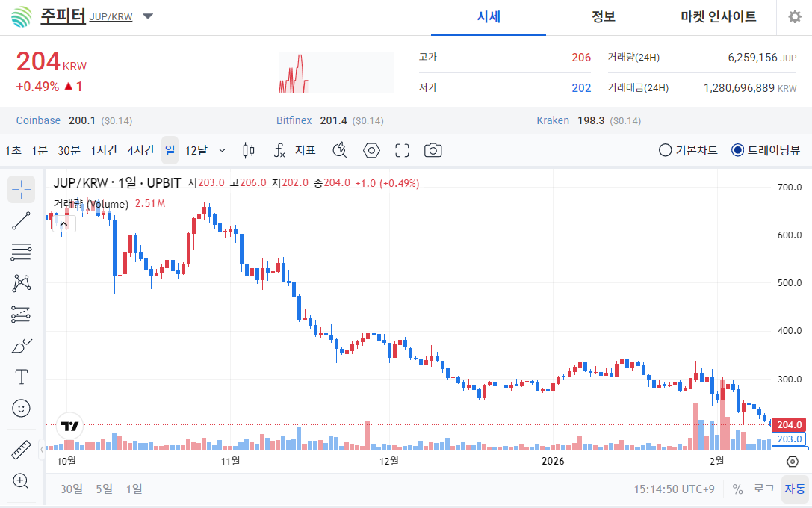Screen dimensions: 812x508
Task: Collapse the chart legend with the arrow
Action: (x=63, y=223)
